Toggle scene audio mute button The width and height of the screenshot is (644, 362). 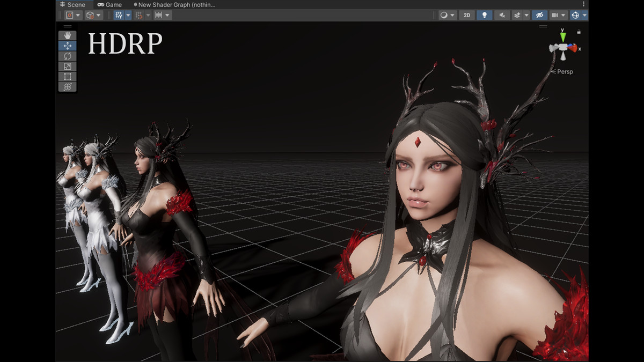pos(502,15)
